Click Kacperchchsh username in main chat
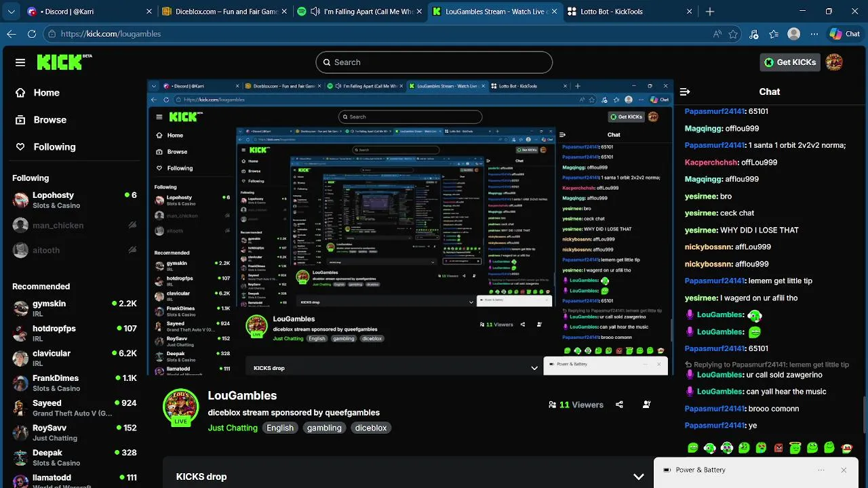The height and width of the screenshot is (488, 868). click(711, 163)
